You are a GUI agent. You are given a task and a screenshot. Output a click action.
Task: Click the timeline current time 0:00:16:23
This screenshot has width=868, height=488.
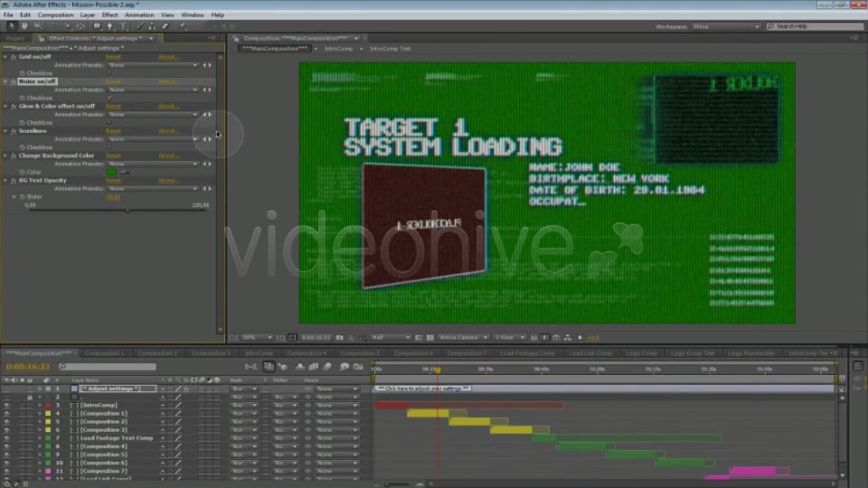point(28,366)
